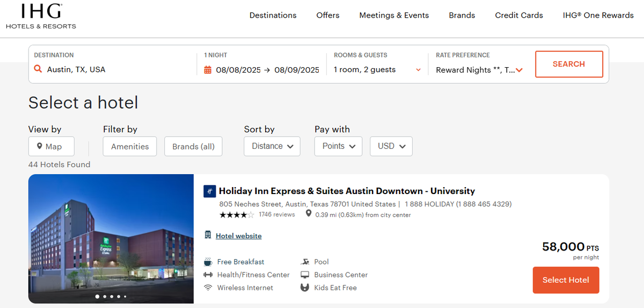
Task: Open the Offers menu item
Action: tap(327, 15)
